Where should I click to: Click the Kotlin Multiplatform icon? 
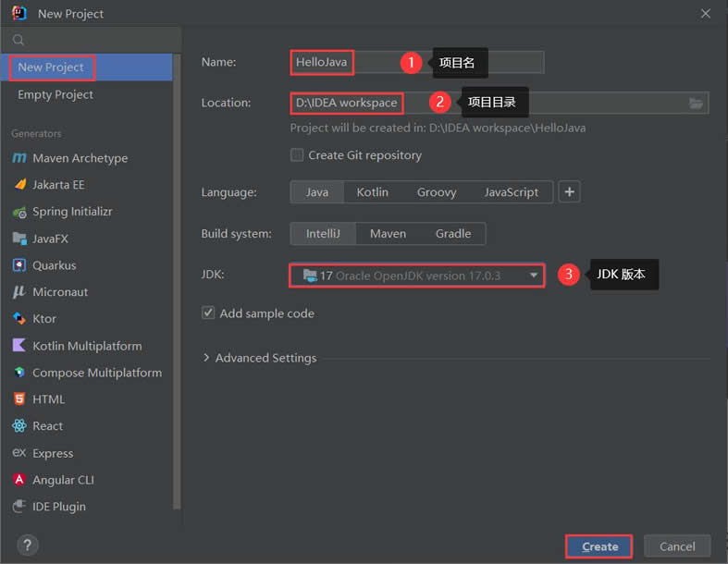pos(19,346)
